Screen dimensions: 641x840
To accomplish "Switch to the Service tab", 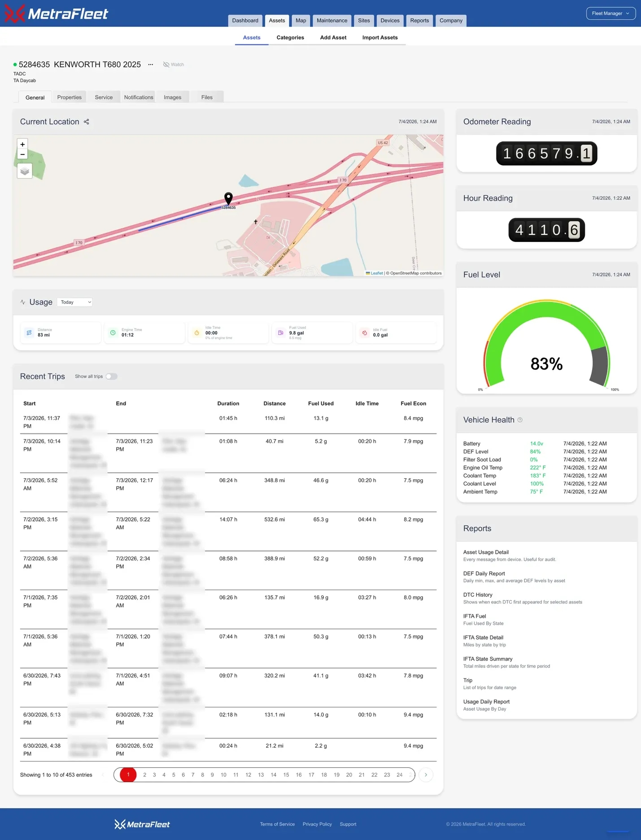I will [104, 97].
